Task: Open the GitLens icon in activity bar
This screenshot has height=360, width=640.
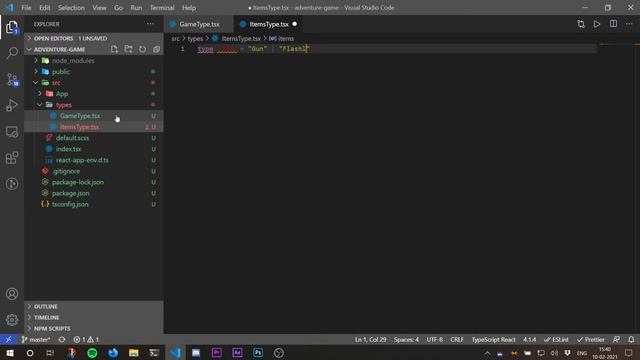Action: pyautogui.click(x=12, y=184)
